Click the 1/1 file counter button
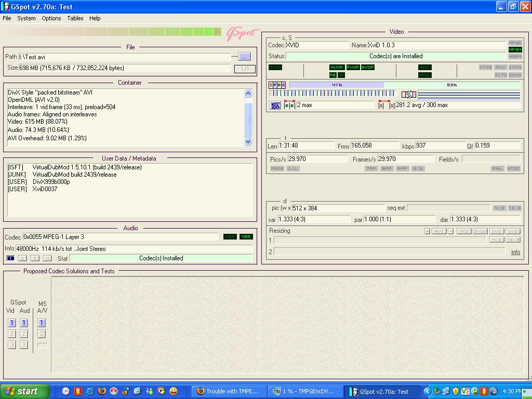The height and width of the screenshot is (399, 532). pos(245,69)
